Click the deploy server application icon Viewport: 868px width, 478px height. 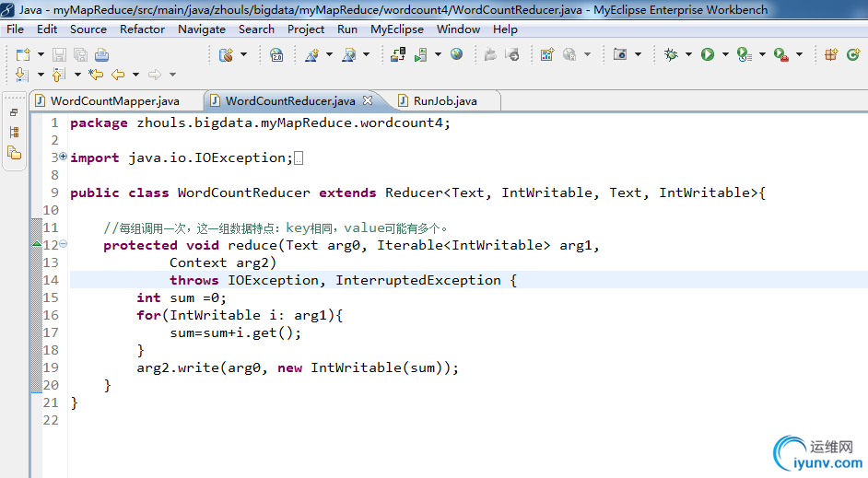tap(398, 54)
